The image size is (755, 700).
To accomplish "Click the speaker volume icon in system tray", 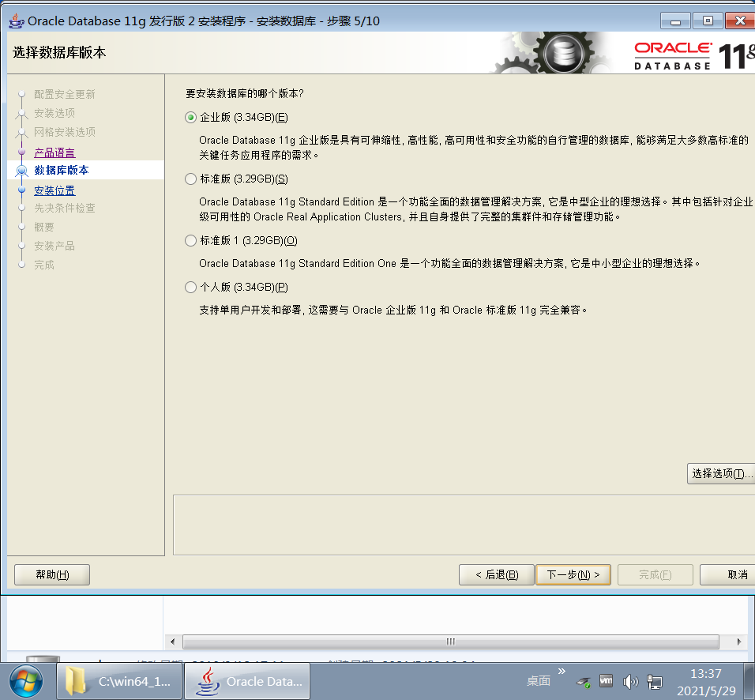I will (631, 681).
